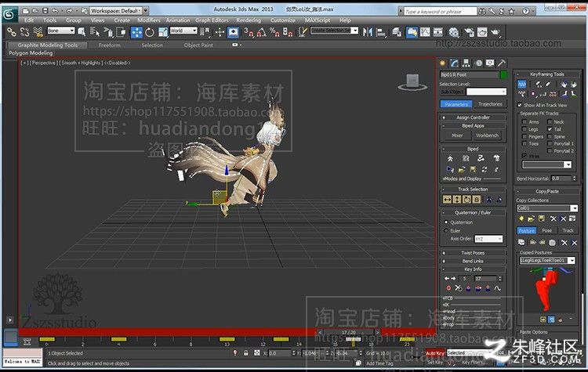
Task: Click the green object color swatch
Action: click(504, 74)
